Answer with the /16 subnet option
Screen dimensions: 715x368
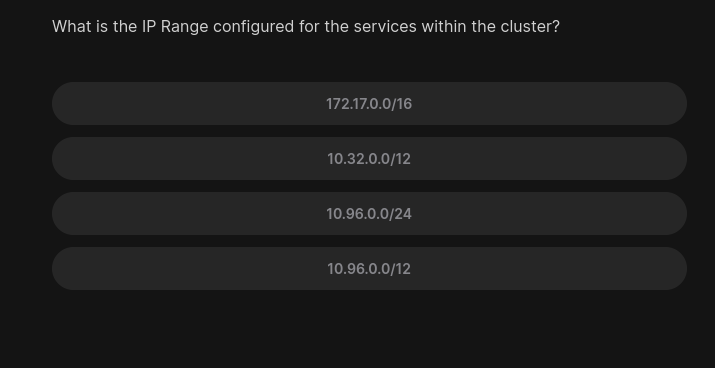click(369, 104)
